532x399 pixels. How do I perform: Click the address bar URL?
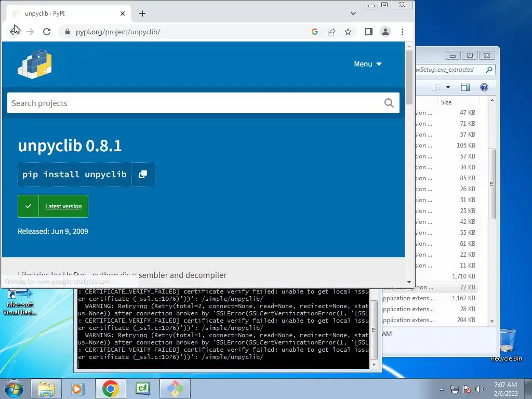click(118, 32)
